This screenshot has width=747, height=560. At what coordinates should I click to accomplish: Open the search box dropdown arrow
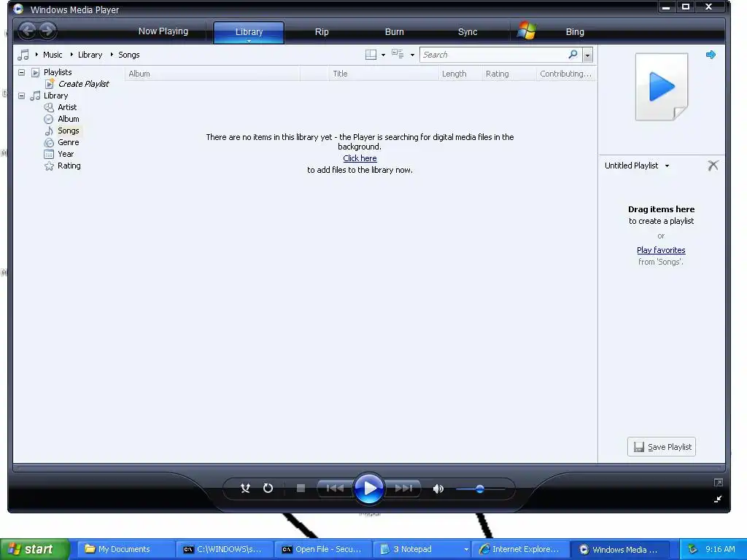[x=587, y=55]
